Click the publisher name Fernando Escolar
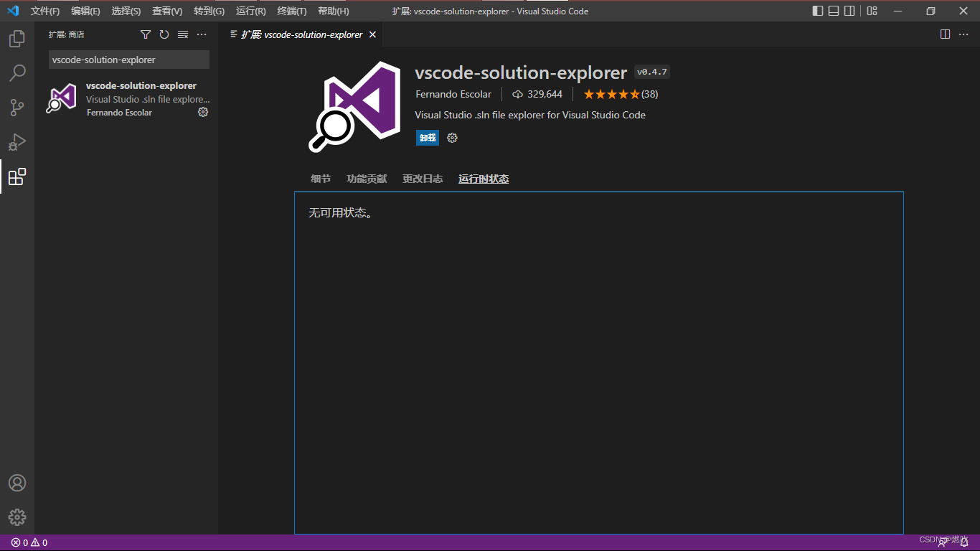This screenshot has width=980, height=551. click(453, 94)
